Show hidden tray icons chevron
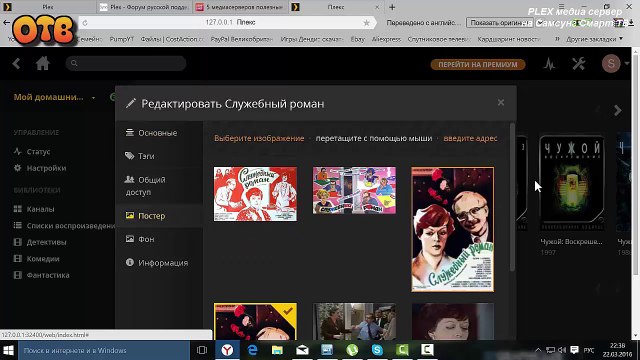Screen dimensions: 640x360 [538, 350]
